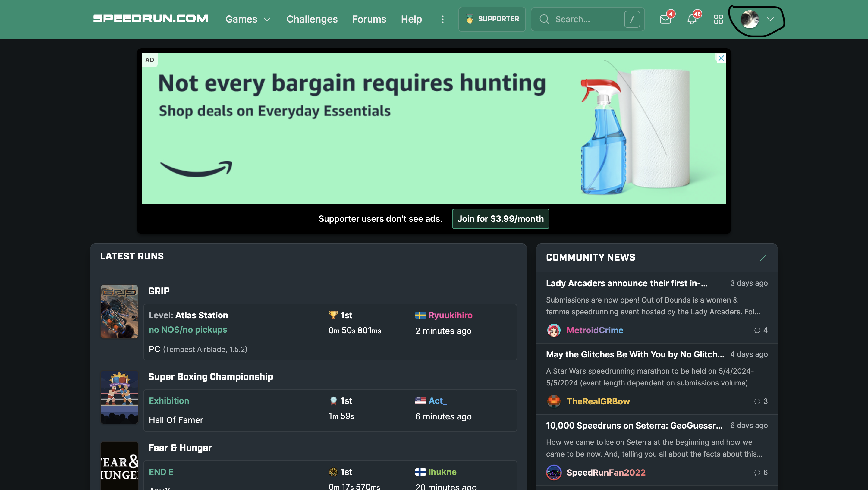This screenshot has height=490, width=868.
Task: Open Fear & Hunger title link
Action: tap(180, 448)
